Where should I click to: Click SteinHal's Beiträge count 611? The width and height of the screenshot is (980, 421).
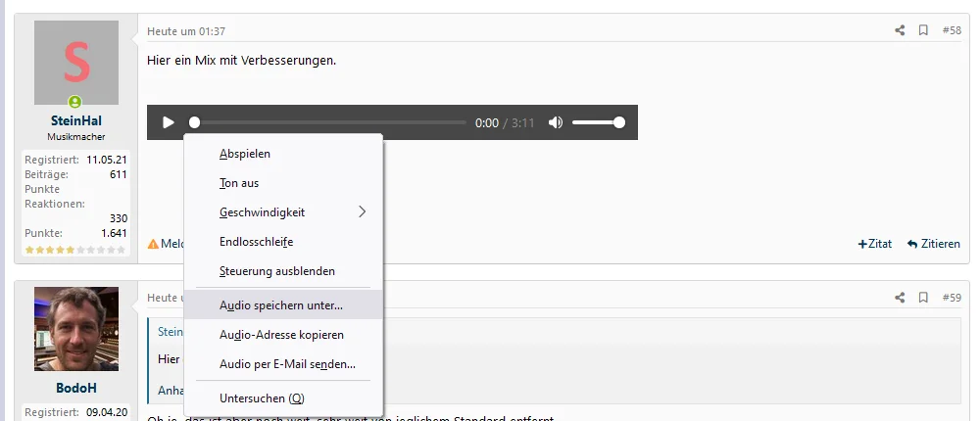coord(119,174)
